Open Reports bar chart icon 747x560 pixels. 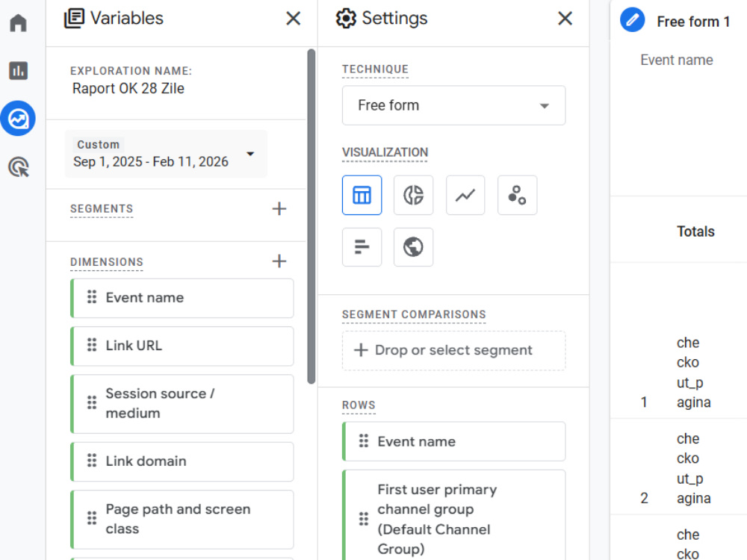pos(18,70)
